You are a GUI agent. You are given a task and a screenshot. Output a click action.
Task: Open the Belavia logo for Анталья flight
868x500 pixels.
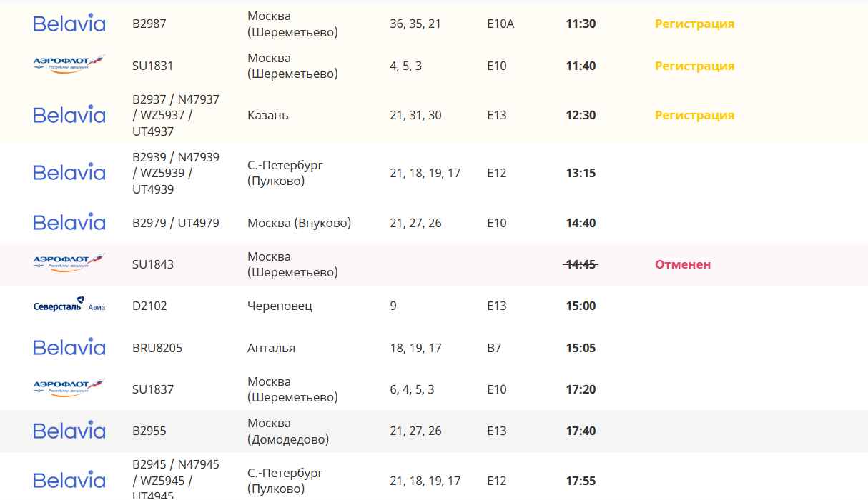[69, 348]
